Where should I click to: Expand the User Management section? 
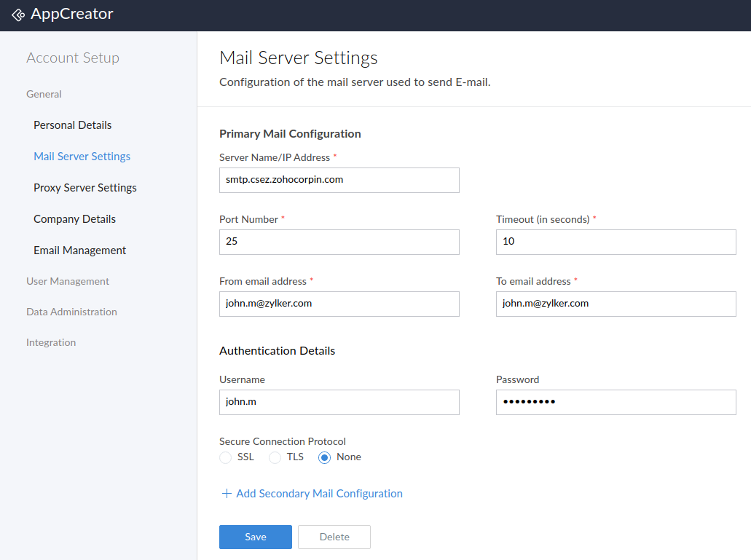tap(67, 281)
